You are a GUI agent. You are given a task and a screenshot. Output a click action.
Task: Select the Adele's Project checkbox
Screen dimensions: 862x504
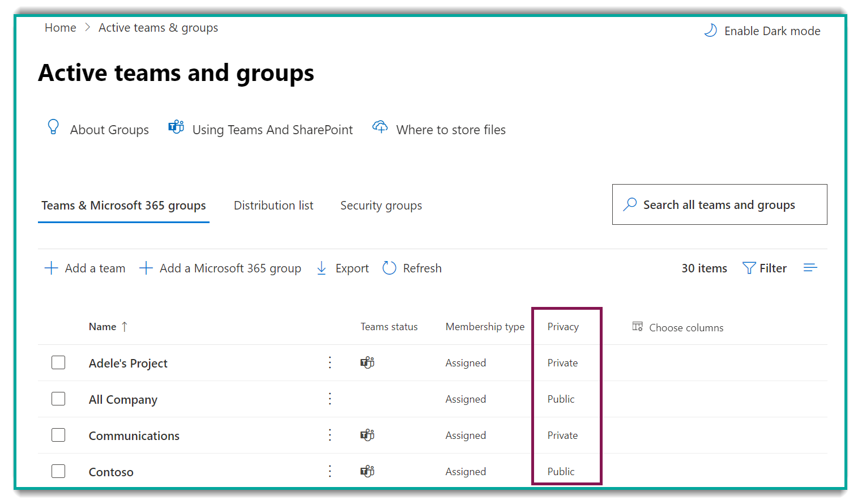pos(58,362)
